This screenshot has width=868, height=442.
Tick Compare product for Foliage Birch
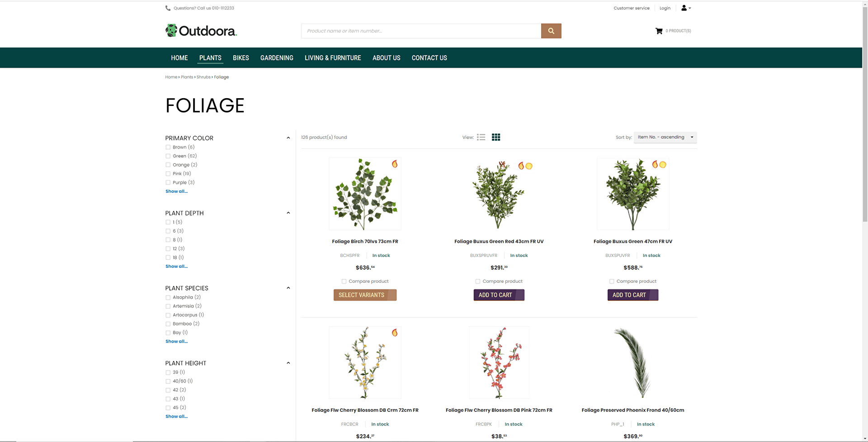coord(344,281)
